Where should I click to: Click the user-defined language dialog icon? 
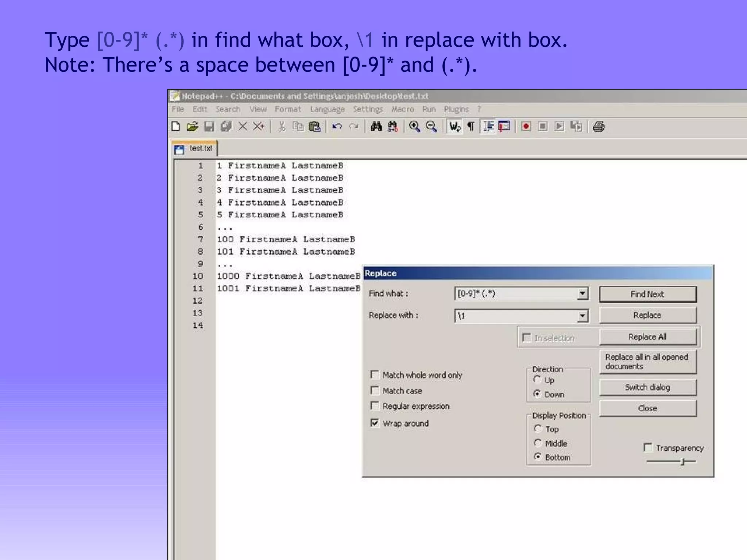[x=504, y=127]
